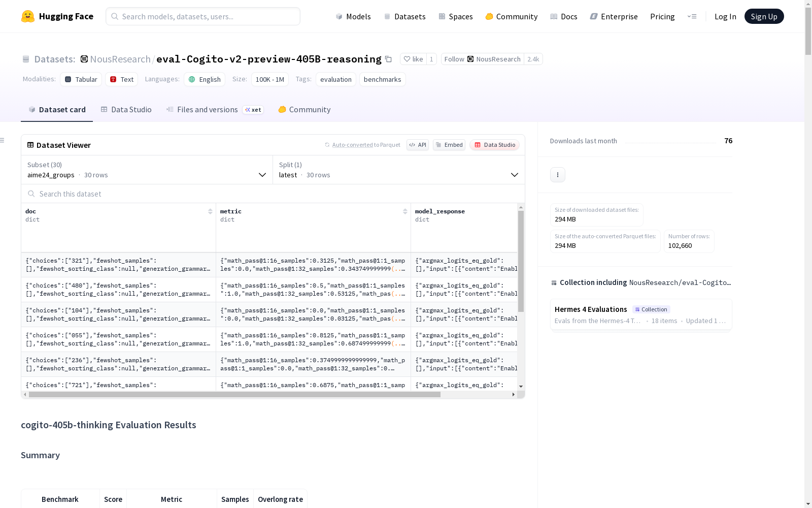Click the benchmarks tag
The image size is (812, 508).
pos(383,79)
